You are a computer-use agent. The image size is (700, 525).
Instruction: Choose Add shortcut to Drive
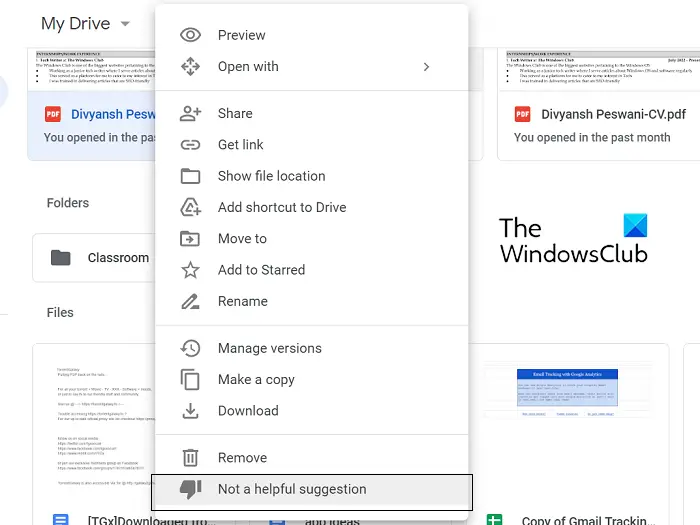pos(312,207)
